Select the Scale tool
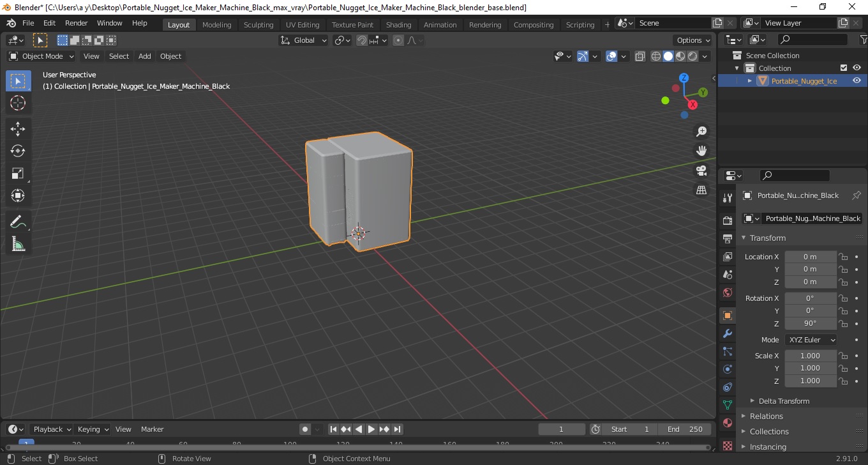 pyautogui.click(x=18, y=173)
